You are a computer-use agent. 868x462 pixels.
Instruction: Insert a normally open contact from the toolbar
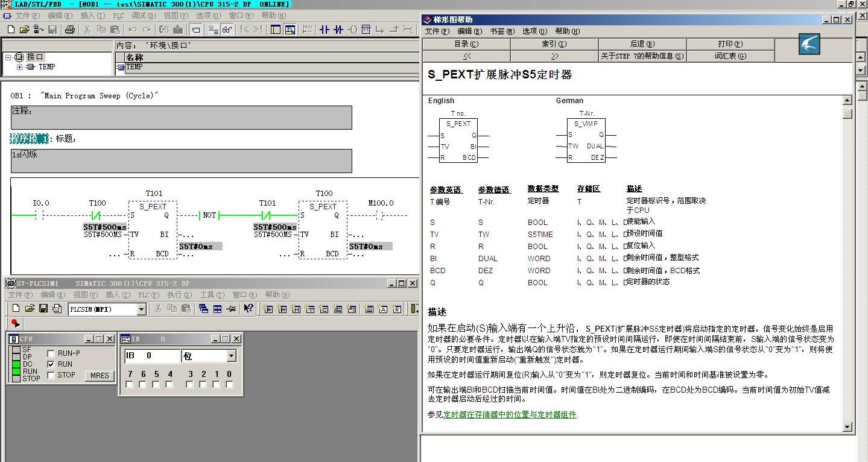(x=325, y=29)
